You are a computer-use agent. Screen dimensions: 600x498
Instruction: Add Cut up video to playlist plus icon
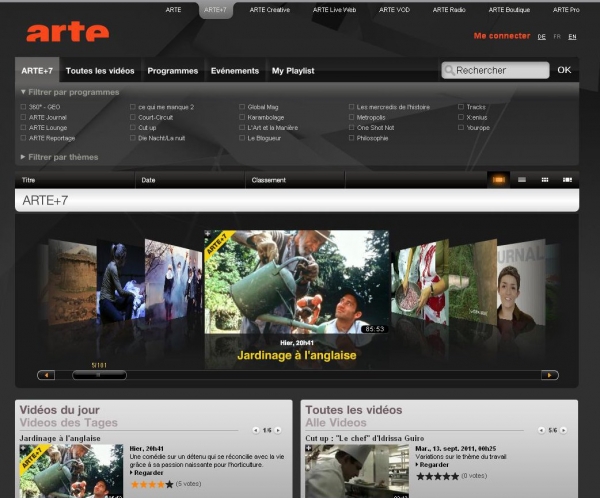(x=308, y=448)
